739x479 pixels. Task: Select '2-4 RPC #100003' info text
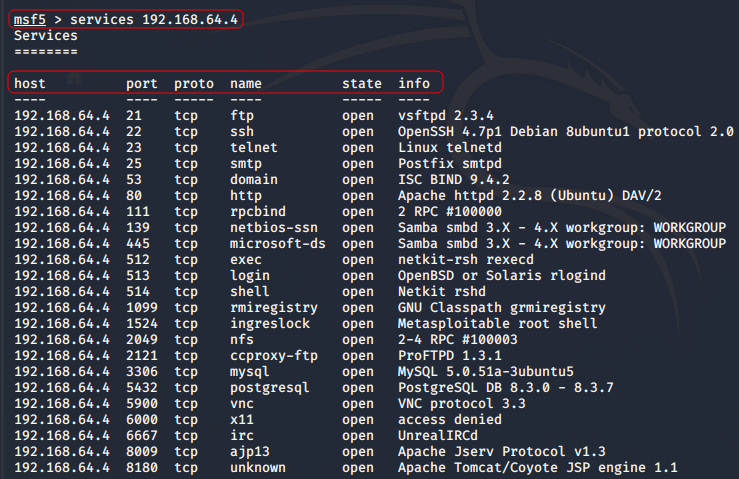(x=458, y=340)
